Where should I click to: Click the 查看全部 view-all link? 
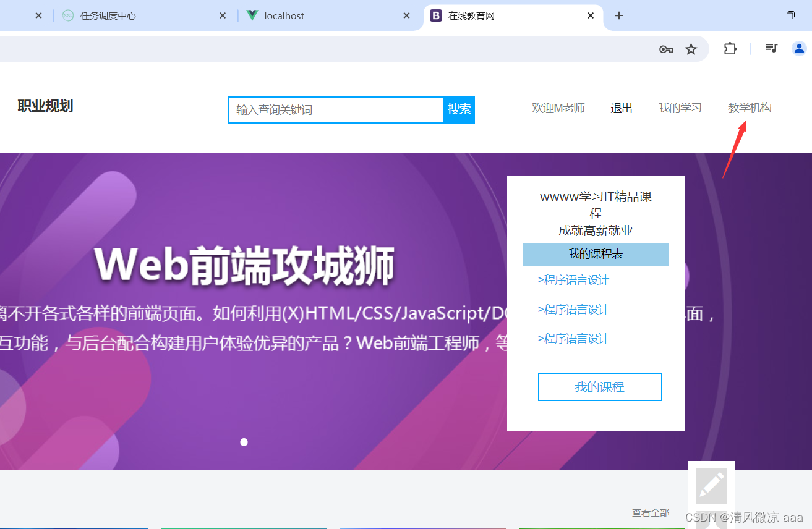(651, 512)
